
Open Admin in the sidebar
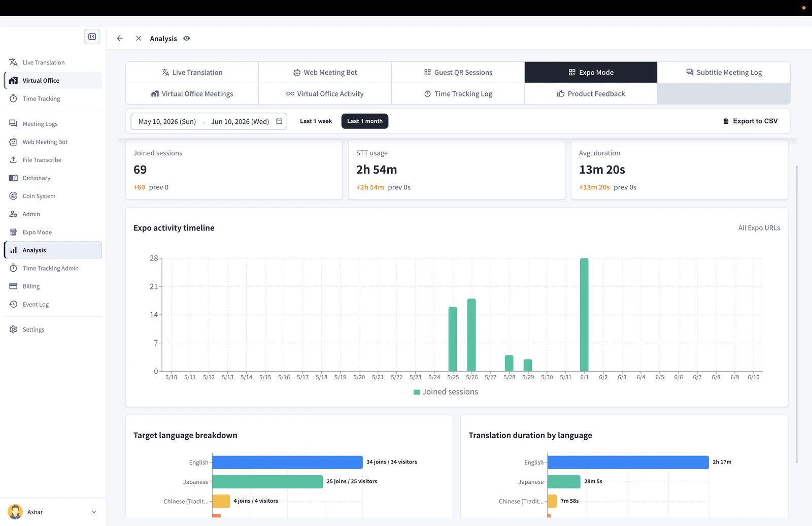coord(53,214)
